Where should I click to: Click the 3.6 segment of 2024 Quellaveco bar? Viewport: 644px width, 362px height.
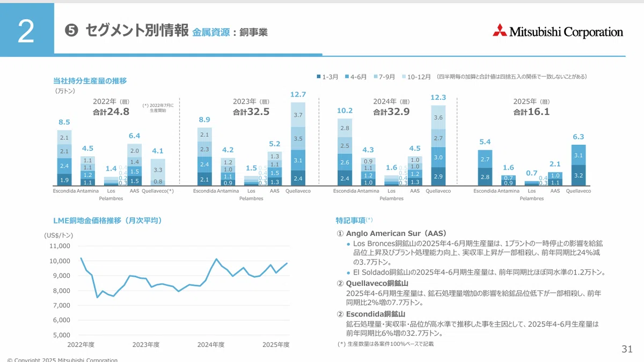coord(438,117)
